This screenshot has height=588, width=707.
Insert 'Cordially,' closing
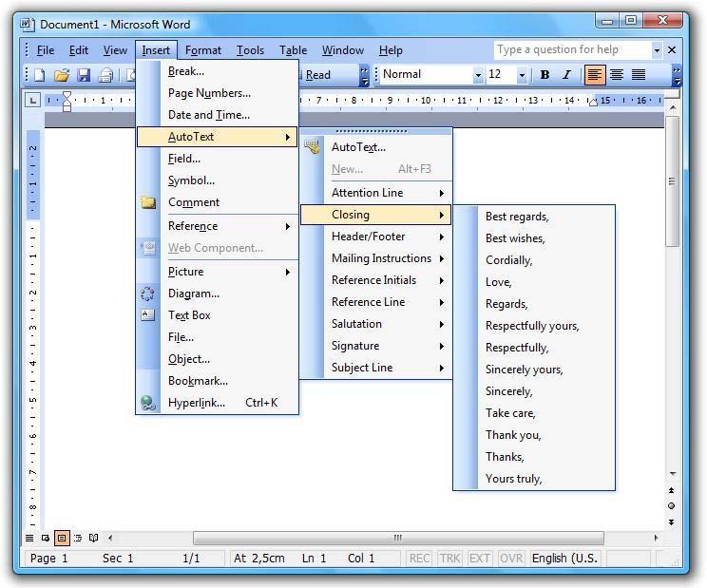[534, 260]
